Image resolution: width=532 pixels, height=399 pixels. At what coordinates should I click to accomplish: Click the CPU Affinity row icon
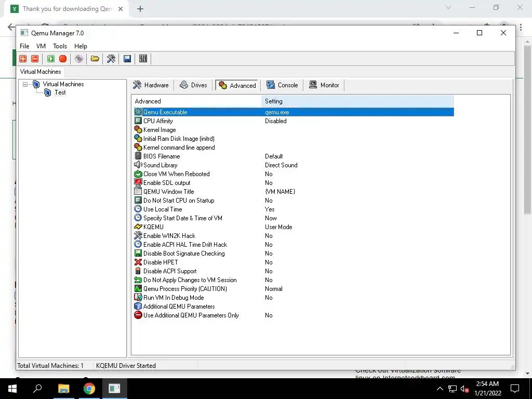point(138,121)
